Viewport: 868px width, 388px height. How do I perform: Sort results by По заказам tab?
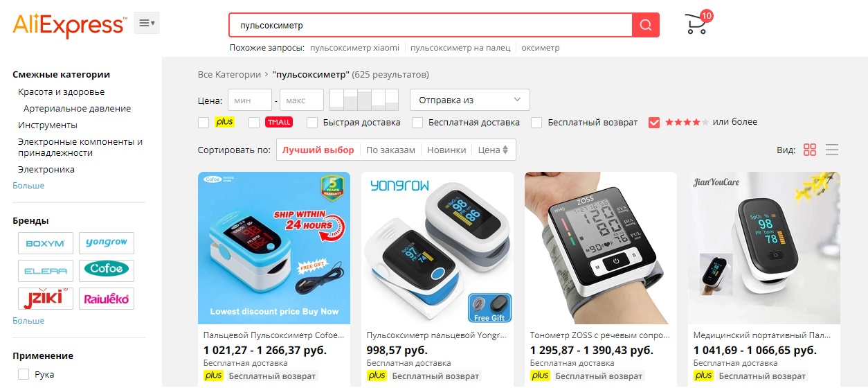(x=390, y=150)
